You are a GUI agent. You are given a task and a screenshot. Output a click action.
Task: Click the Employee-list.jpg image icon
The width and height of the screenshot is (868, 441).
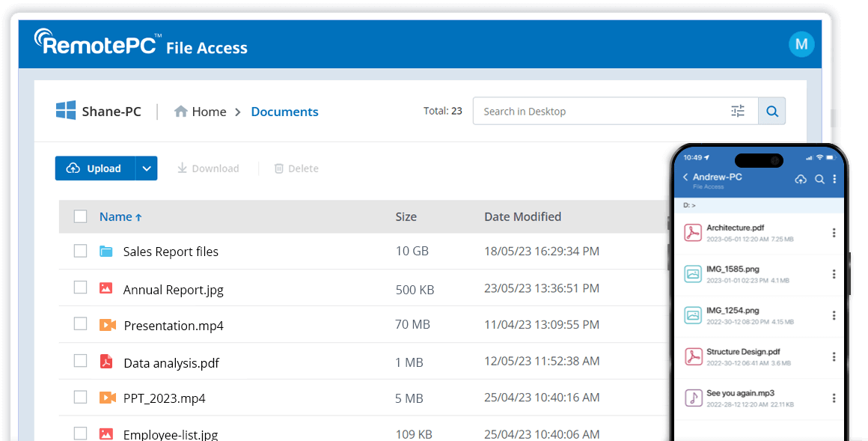point(106,434)
